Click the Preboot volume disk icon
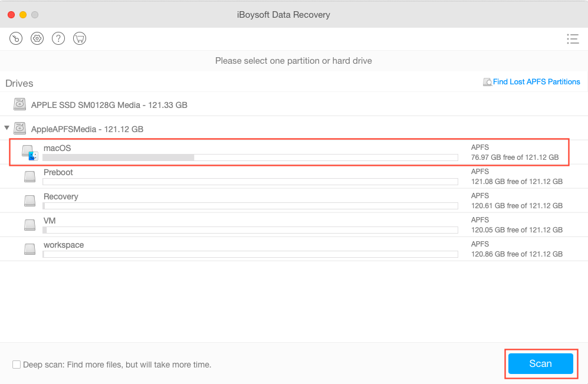The image size is (588, 384). click(x=30, y=177)
